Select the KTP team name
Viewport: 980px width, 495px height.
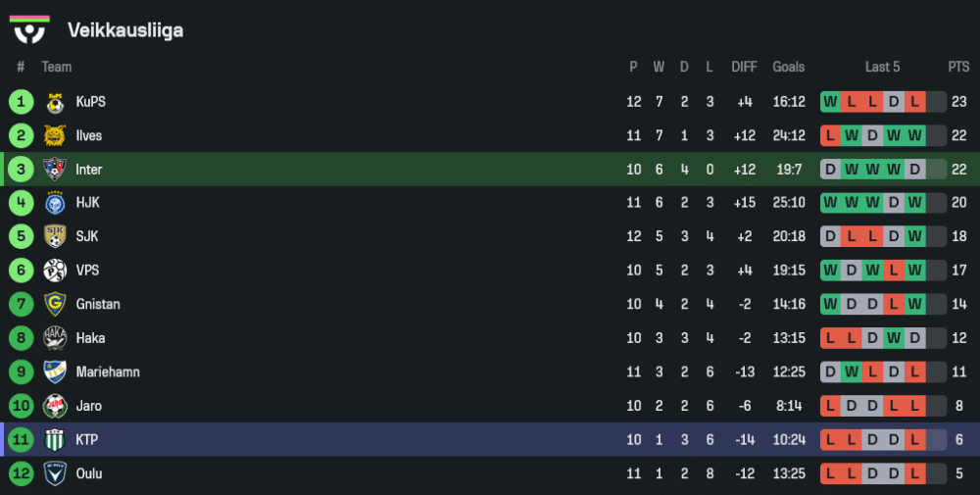pyautogui.click(x=86, y=440)
